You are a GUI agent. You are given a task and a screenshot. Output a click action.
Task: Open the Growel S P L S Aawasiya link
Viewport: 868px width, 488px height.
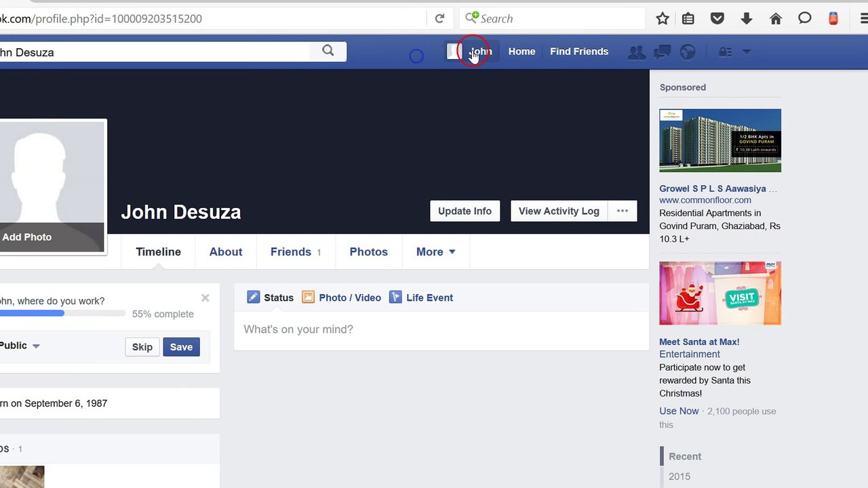(x=718, y=188)
